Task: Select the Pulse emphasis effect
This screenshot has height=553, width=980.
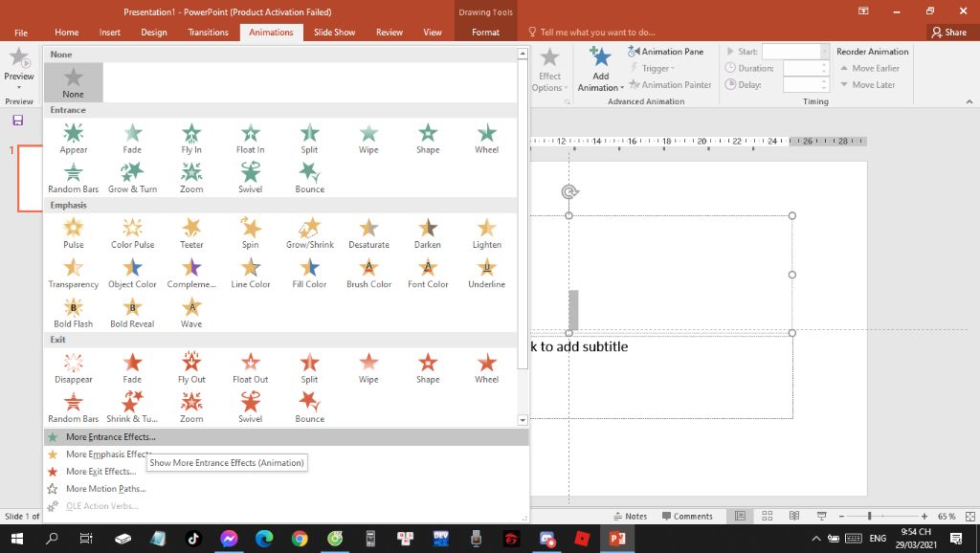Action: (73, 233)
